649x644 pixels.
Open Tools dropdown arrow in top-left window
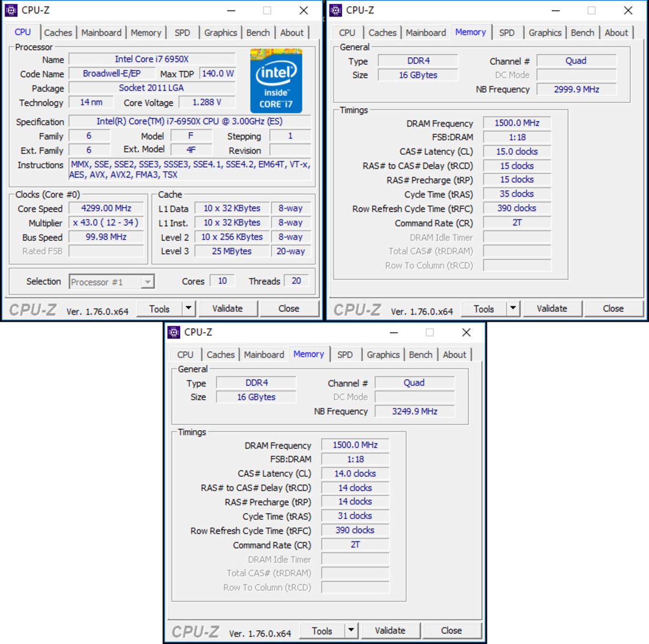click(x=188, y=309)
